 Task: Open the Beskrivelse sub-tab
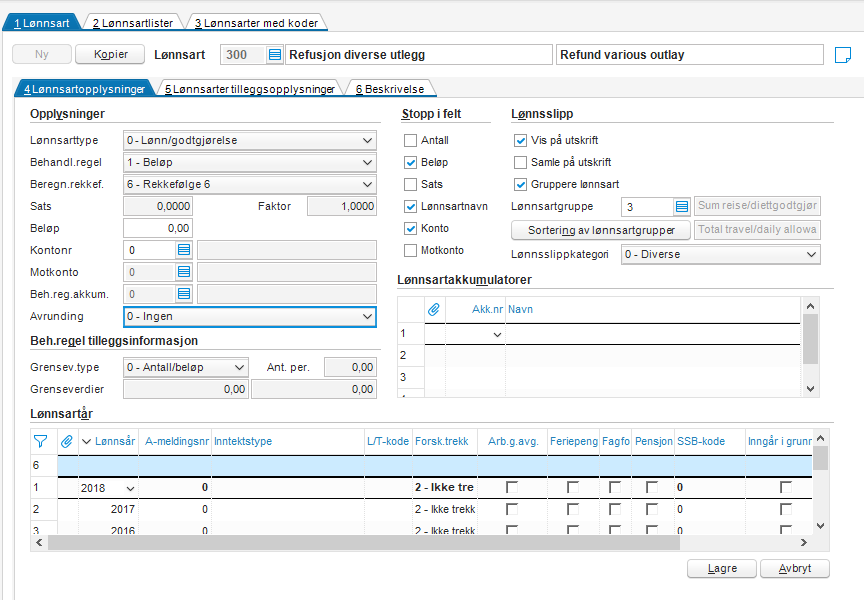point(390,89)
